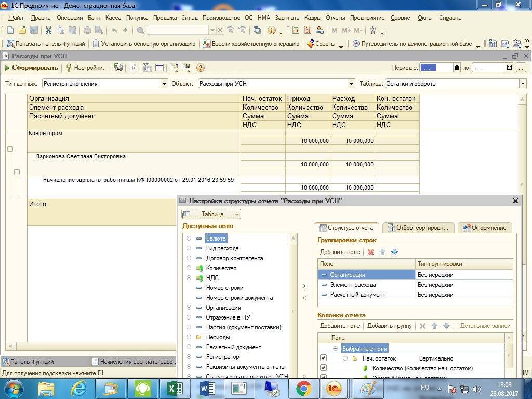Uncheck the Выбранные поля checkbox
The image size is (532, 399).
coord(323,349)
